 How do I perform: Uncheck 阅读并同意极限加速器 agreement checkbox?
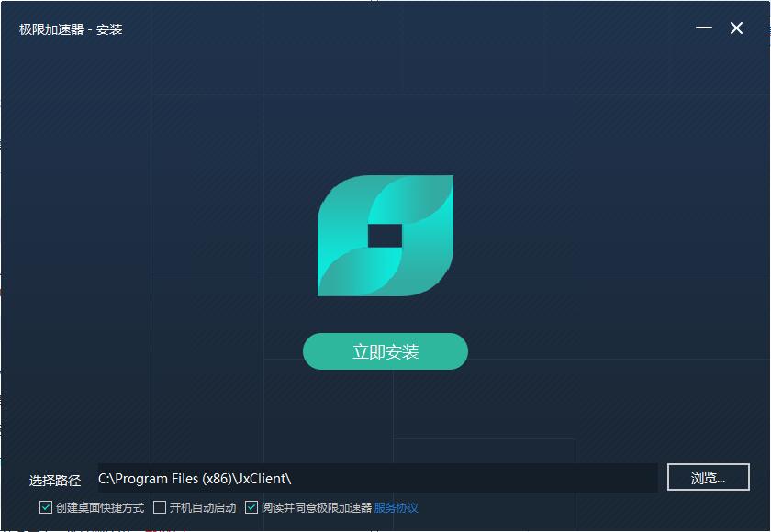(x=251, y=507)
